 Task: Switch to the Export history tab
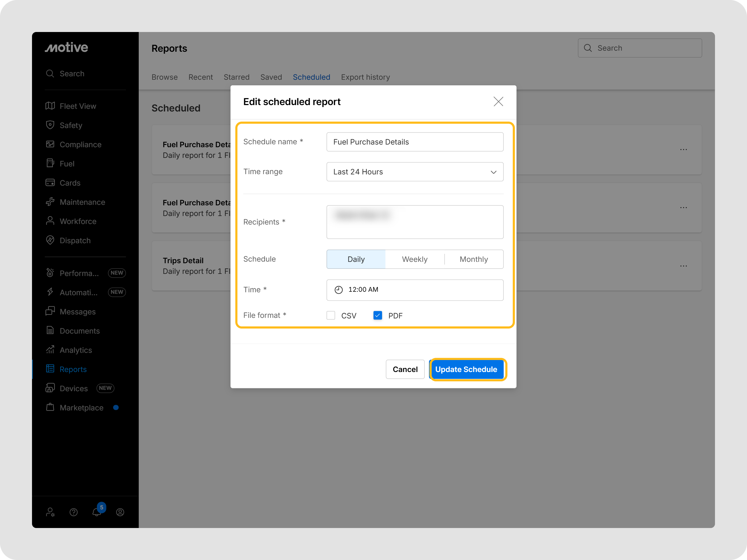(x=365, y=77)
